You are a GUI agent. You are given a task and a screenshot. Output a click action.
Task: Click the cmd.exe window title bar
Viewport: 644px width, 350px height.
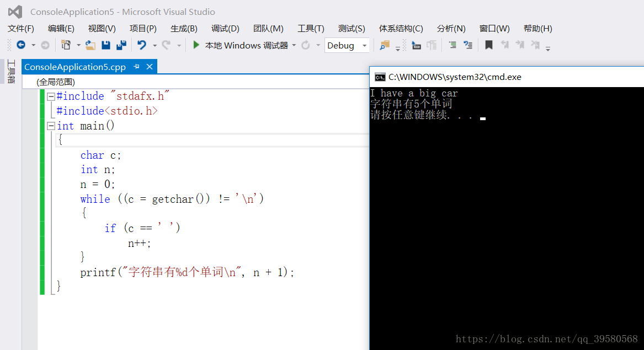click(x=507, y=77)
